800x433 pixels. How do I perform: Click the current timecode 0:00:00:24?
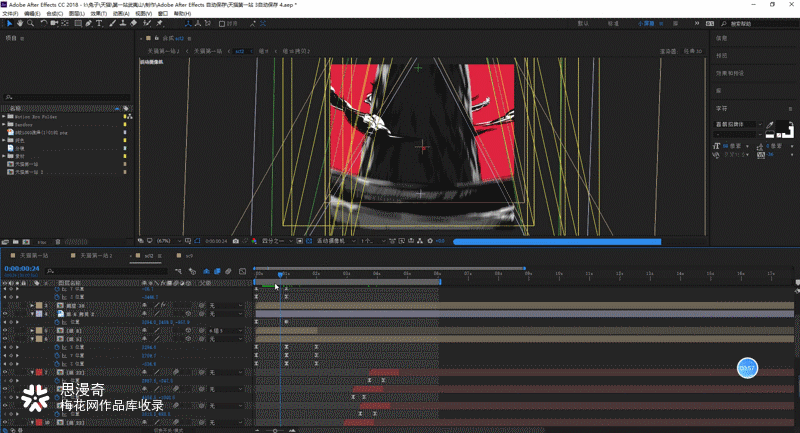click(x=22, y=269)
